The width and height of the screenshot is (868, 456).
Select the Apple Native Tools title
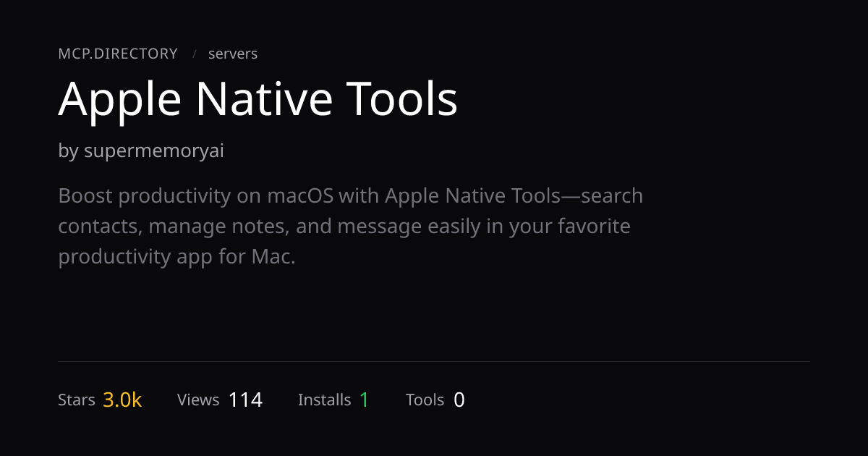pos(258,98)
